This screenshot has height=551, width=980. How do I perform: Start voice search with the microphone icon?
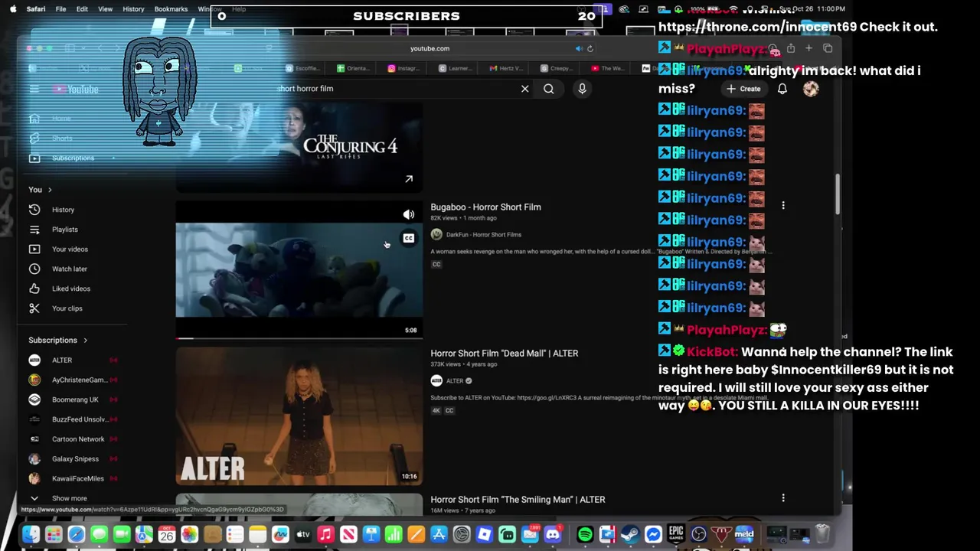coord(582,89)
